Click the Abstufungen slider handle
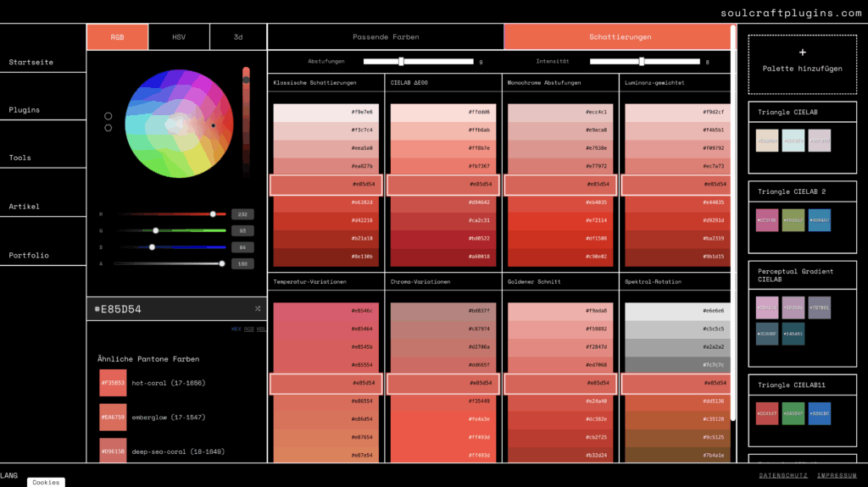The image size is (868, 487). [x=401, y=61]
